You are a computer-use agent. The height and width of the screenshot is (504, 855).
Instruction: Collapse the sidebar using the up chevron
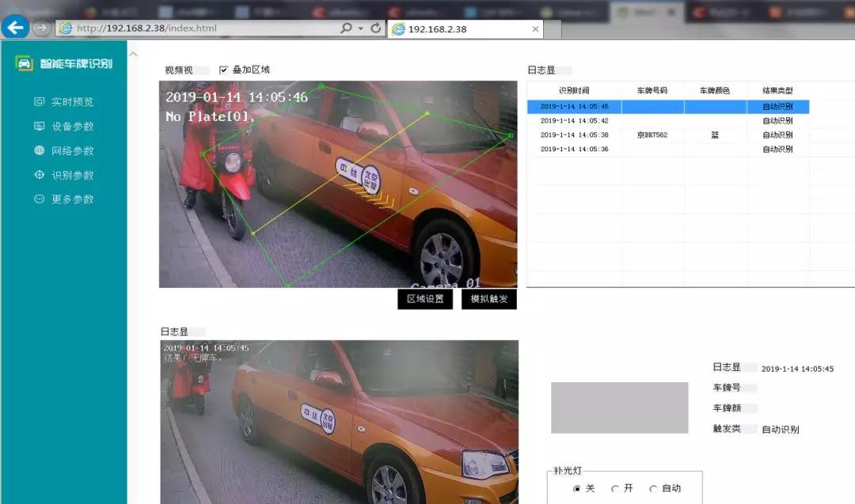coord(133,54)
